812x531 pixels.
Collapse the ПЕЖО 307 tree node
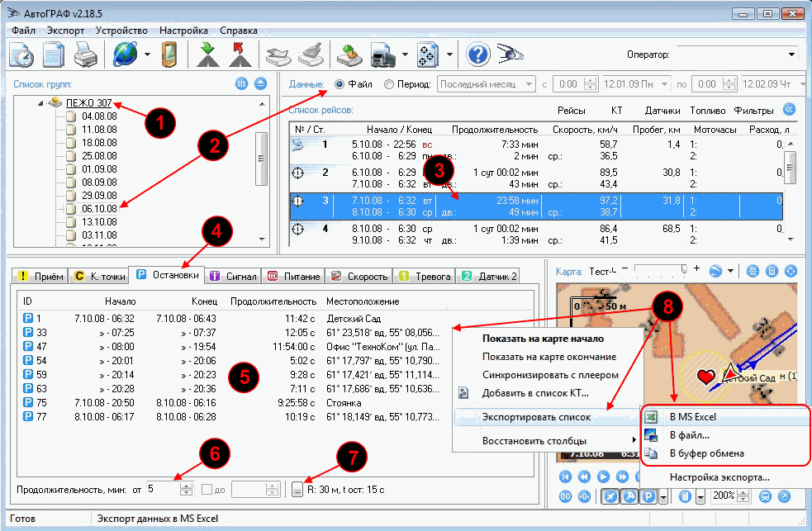click(x=39, y=103)
